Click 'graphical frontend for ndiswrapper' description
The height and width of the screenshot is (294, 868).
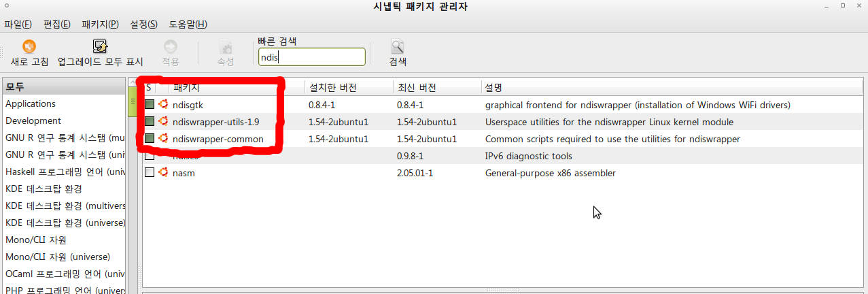pyautogui.click(x=638, y=105)
